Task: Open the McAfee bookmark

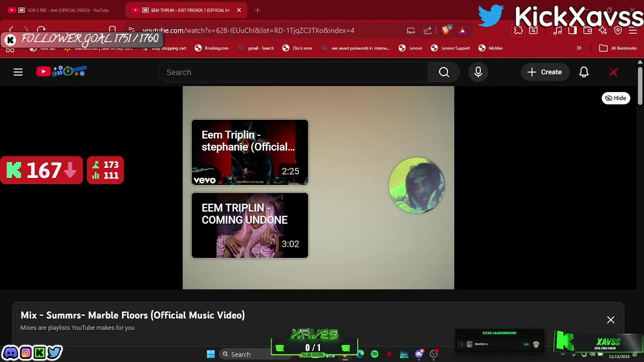Action: tap(491, 48)
